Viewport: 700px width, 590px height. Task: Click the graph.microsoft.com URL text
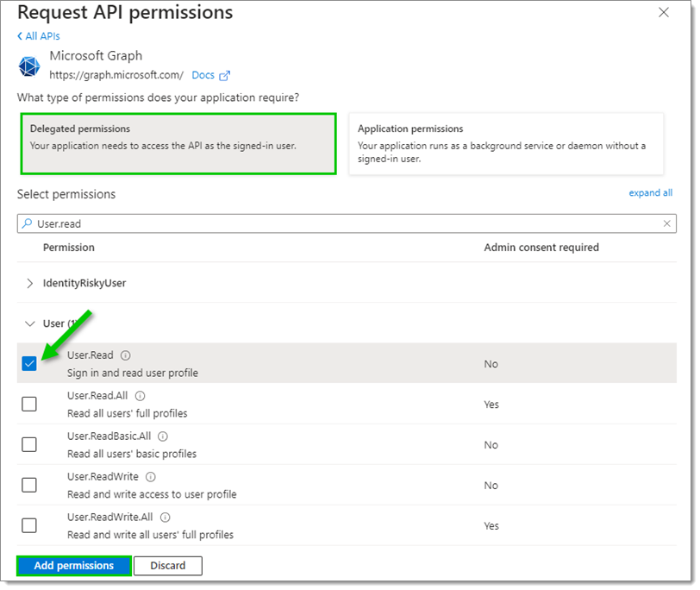(116, 75)
